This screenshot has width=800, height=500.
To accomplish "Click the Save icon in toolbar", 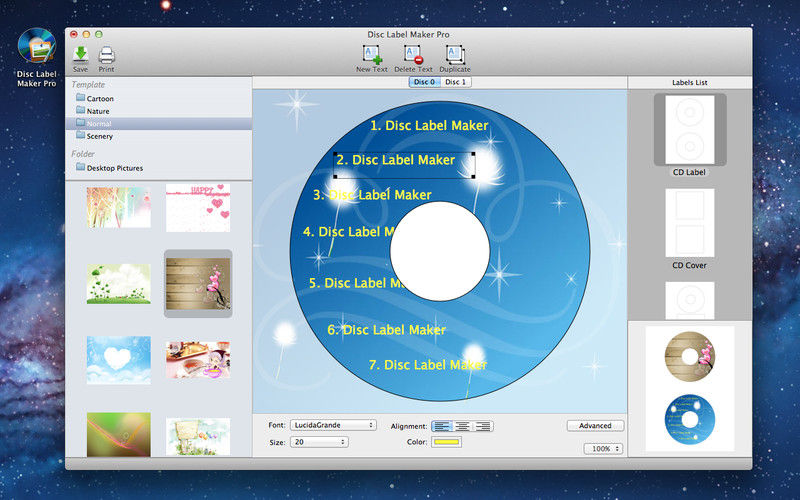I will 80,55.
